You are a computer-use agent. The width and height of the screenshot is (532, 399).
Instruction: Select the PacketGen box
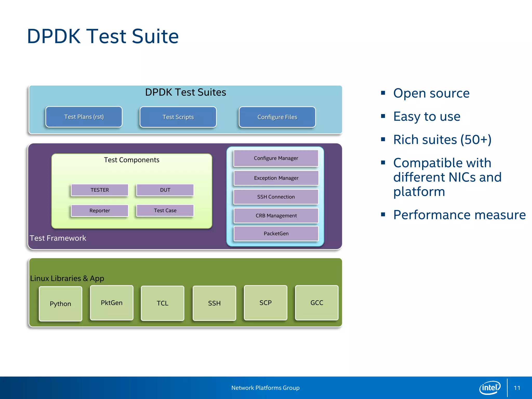coord(276,234)
